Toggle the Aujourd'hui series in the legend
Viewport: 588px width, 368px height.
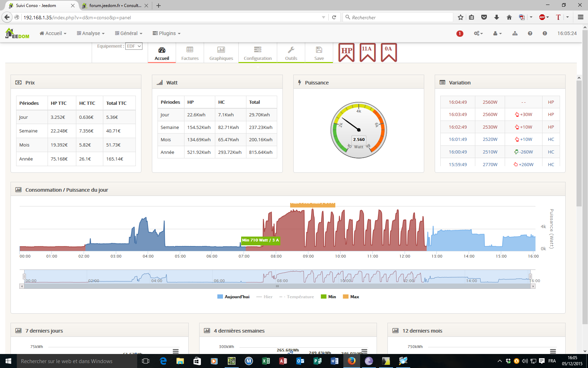(x=233, y=297)
